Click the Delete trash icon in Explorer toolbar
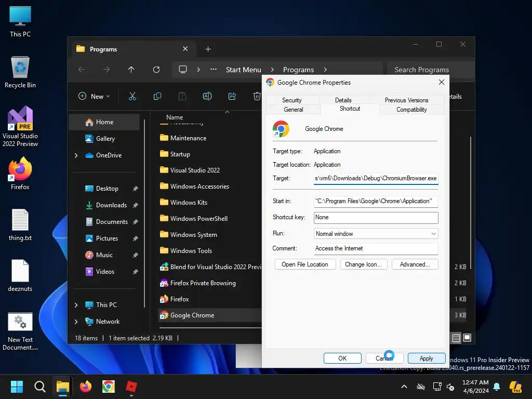Image resolution: width=532 pixels, height=399 pixels. tap(257, 96)
